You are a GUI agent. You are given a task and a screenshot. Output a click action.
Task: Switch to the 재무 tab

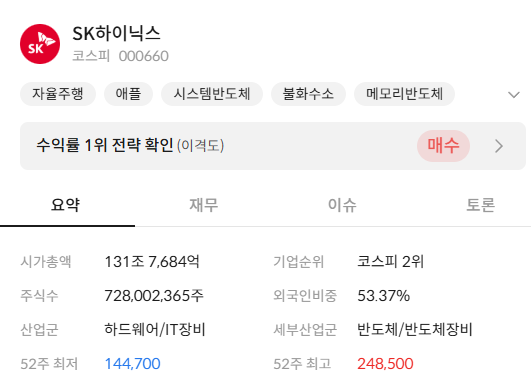[x=204, y=205]
